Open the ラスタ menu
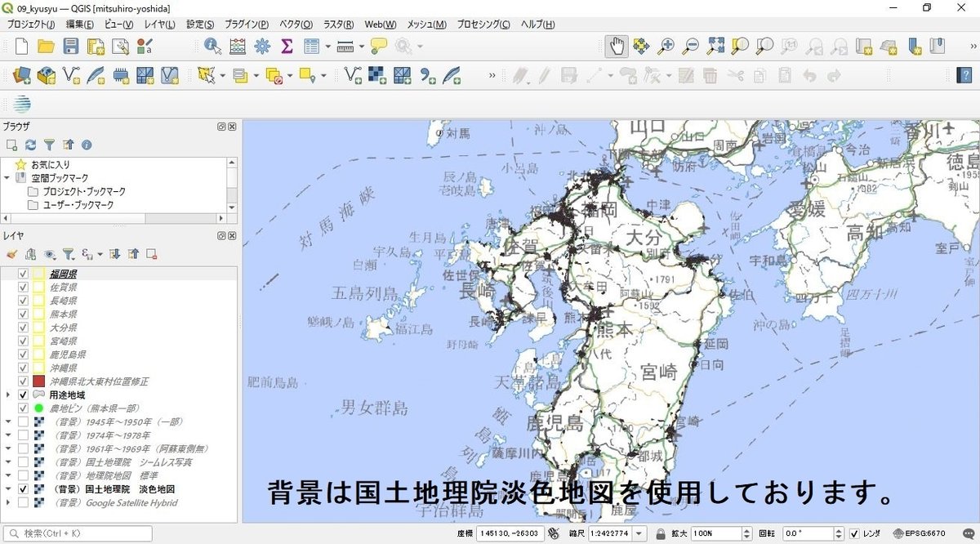 point(339,25)
